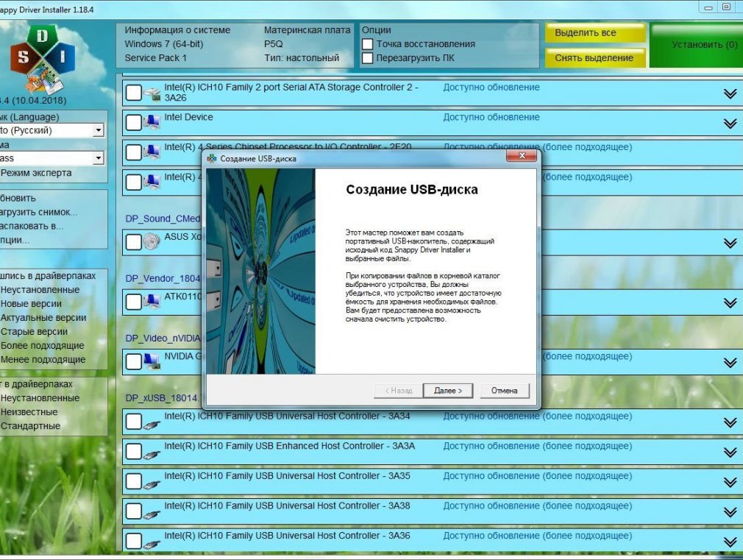This screenshot has width=743, height=560.
Task: Filter by Актуальные версии in sidebar
Action: click(x=43, y=318)
